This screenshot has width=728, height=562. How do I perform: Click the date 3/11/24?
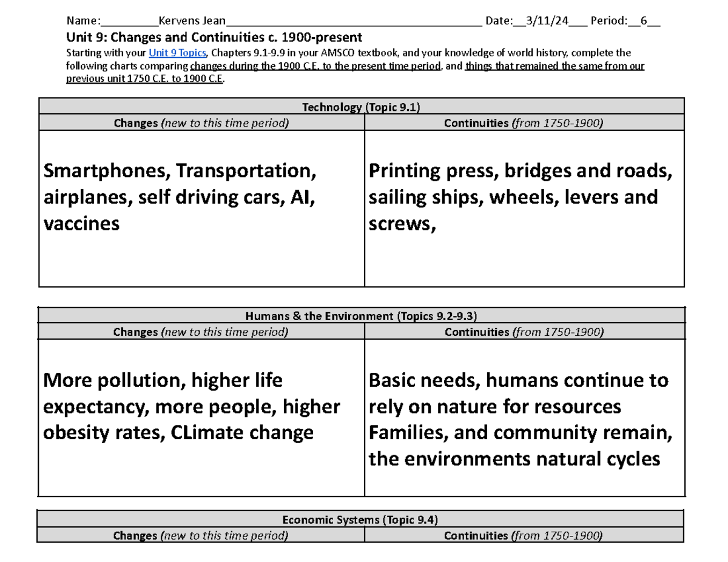pyautogui.click(x=548, y=21)
